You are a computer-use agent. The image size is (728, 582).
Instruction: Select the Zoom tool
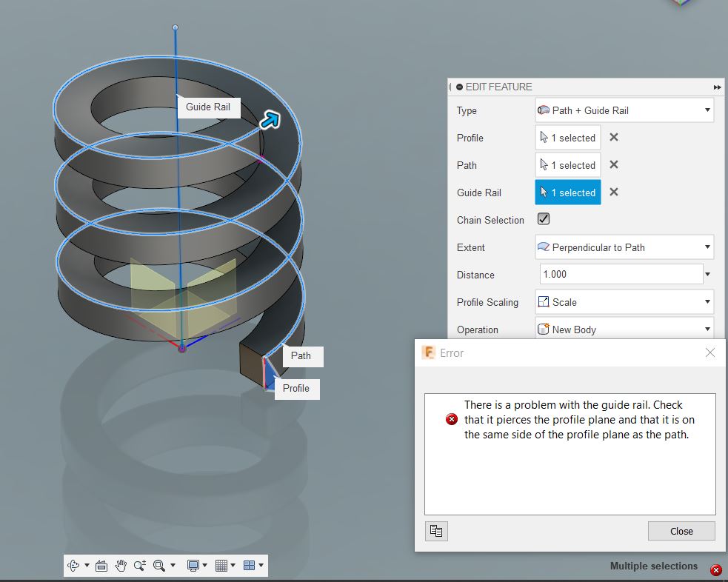[140, 565]
